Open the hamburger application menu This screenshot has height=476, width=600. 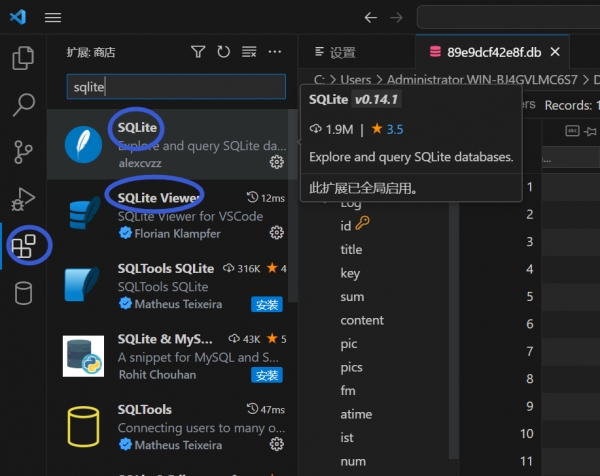53,18
